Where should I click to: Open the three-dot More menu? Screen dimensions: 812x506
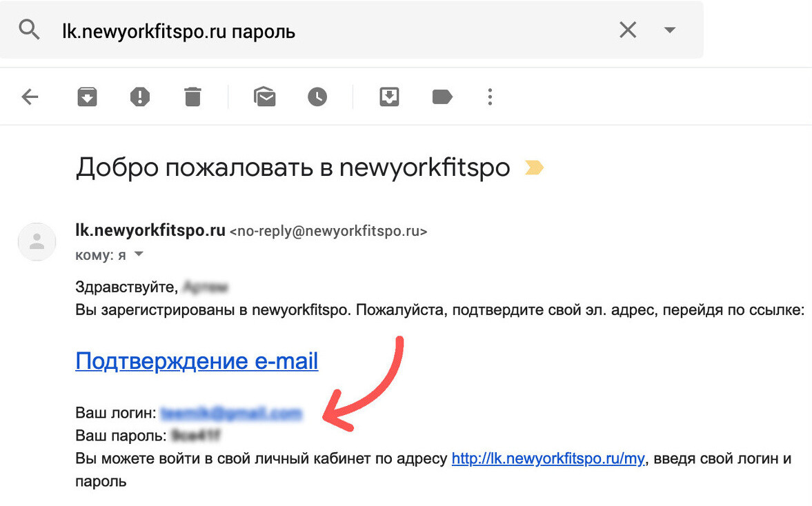pos(490,97)
